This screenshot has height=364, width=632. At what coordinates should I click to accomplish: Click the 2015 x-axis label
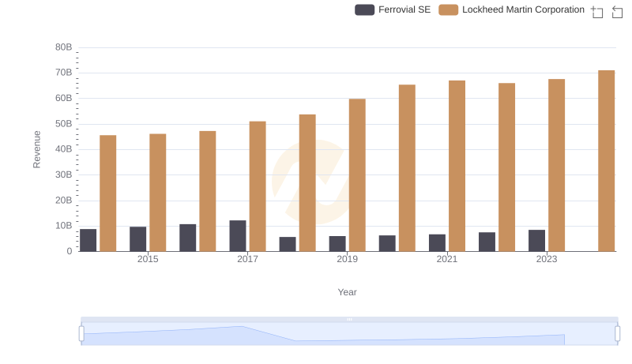148,259
